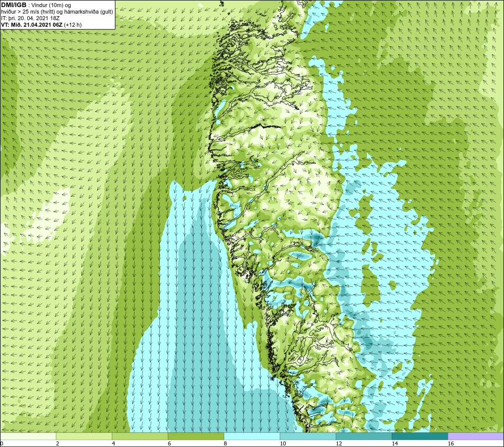Click the 6–8 m/s dark green legend swatch

(196, 436)
